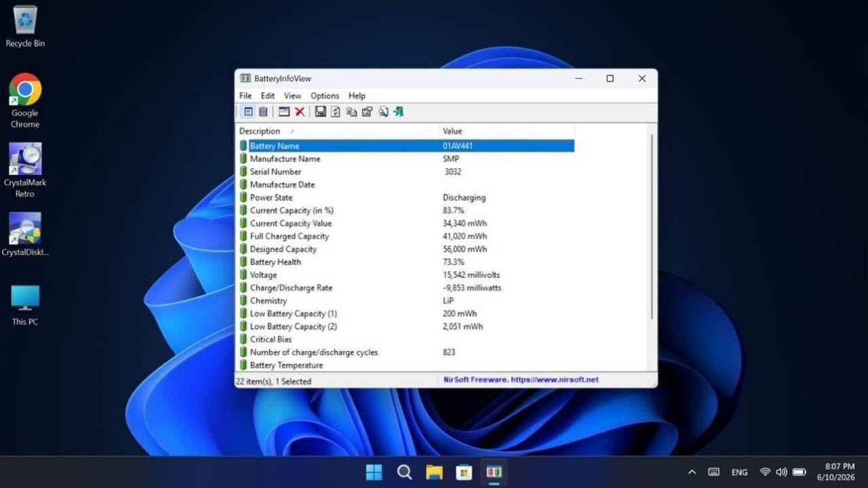Open the Recycle Bin desktop icon
The image size is (868, 488).
[x=25, y=26]
